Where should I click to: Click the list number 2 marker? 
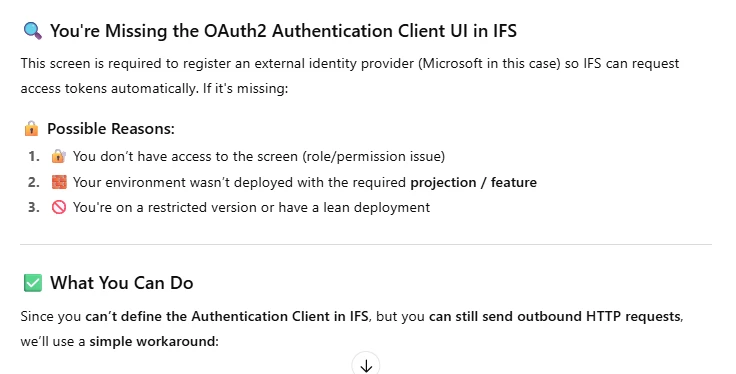[34, 182]
